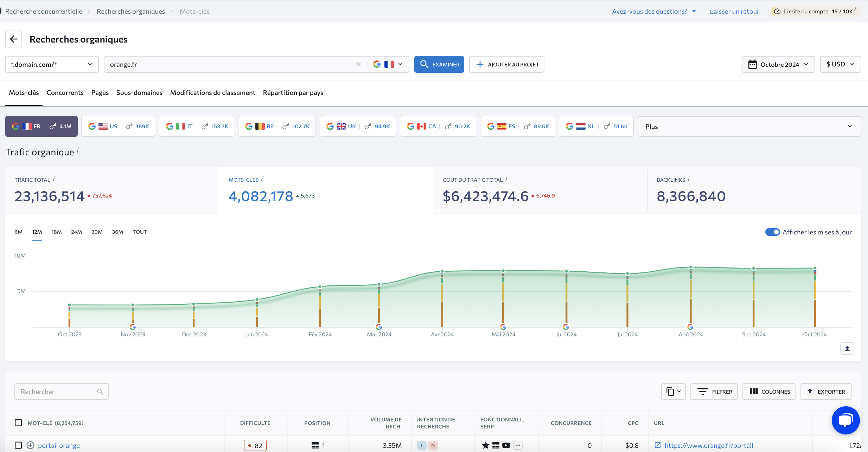Toggle Afficher les mises à jour switch

tap(772, 232)
